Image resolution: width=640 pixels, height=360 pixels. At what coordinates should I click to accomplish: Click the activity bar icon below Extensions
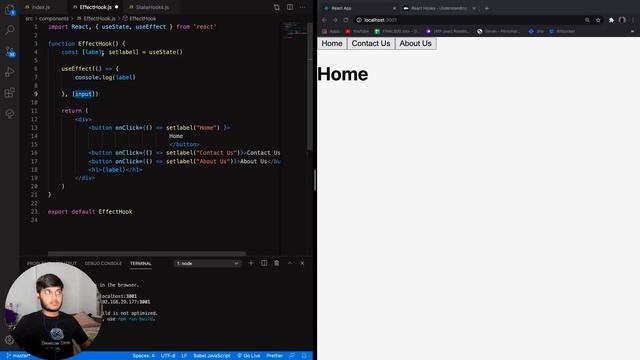(10, 114)
